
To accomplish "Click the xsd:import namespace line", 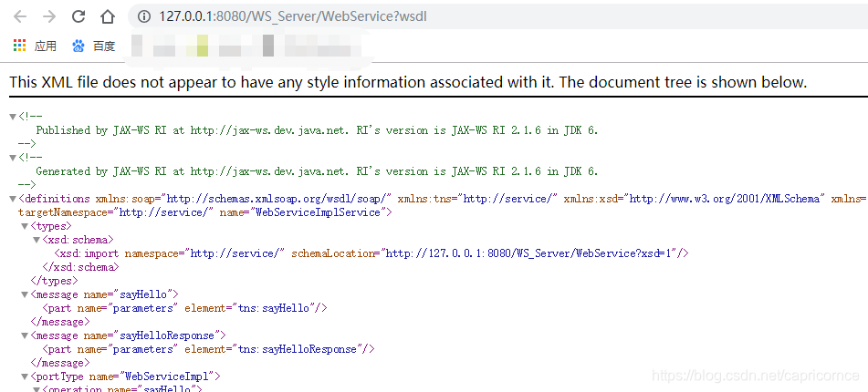I will point(371,253).
